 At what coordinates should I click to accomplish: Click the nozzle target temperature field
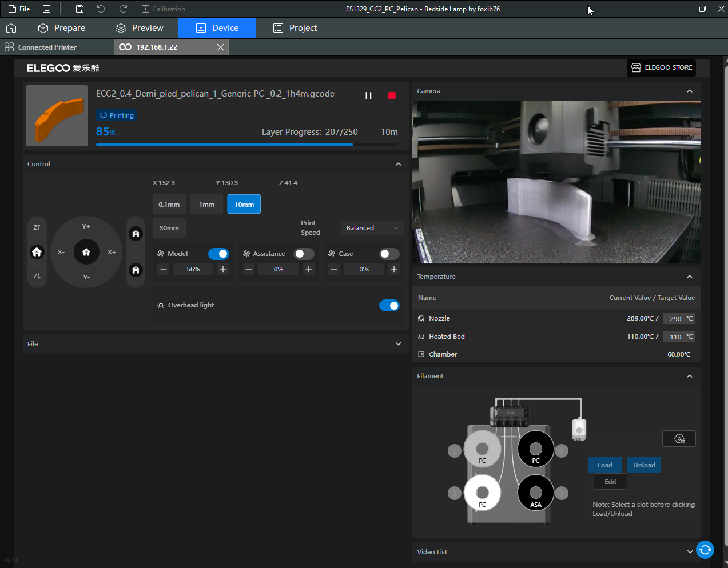pyautogui.click(x=675, y=319)
